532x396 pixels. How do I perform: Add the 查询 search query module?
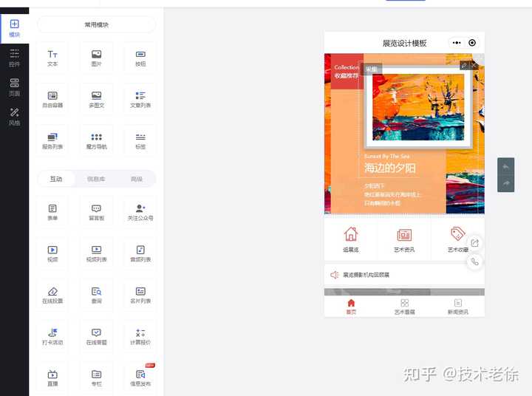[x=96, y=295]
